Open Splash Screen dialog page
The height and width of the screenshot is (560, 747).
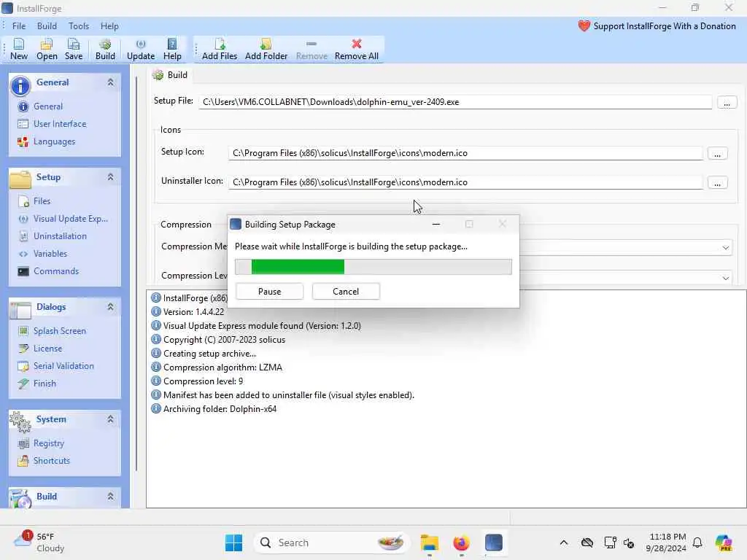click(59, 331)
